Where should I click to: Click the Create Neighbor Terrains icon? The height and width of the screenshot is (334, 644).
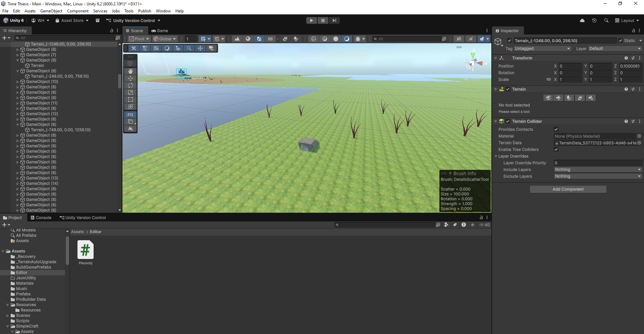pos(548,98)
